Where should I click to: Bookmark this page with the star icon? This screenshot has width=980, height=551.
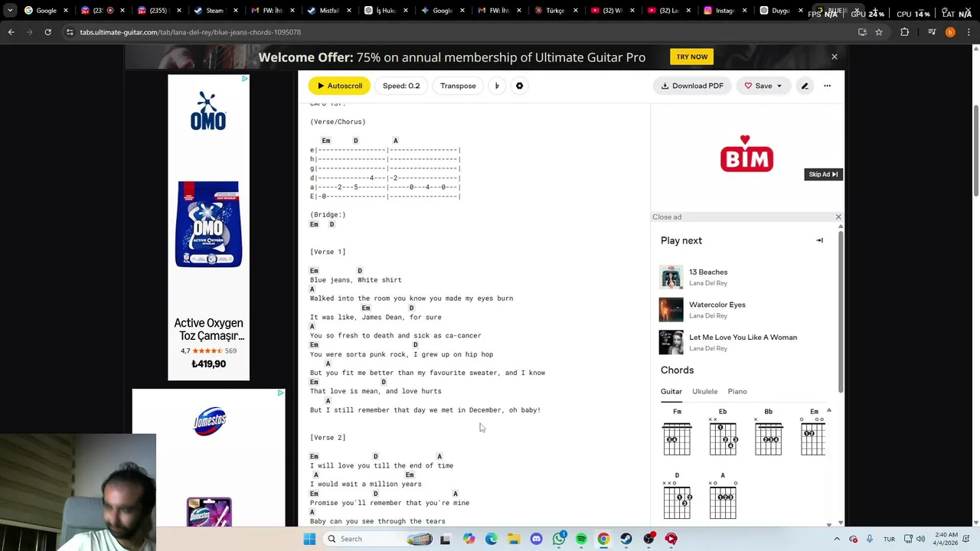879,32
